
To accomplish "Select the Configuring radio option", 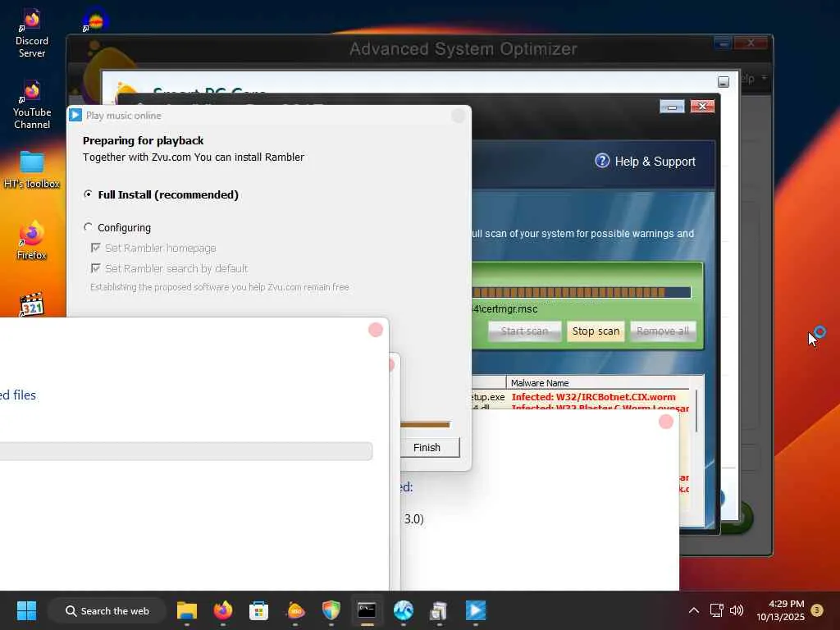I will pyautogui.click(x=88, y=227).
